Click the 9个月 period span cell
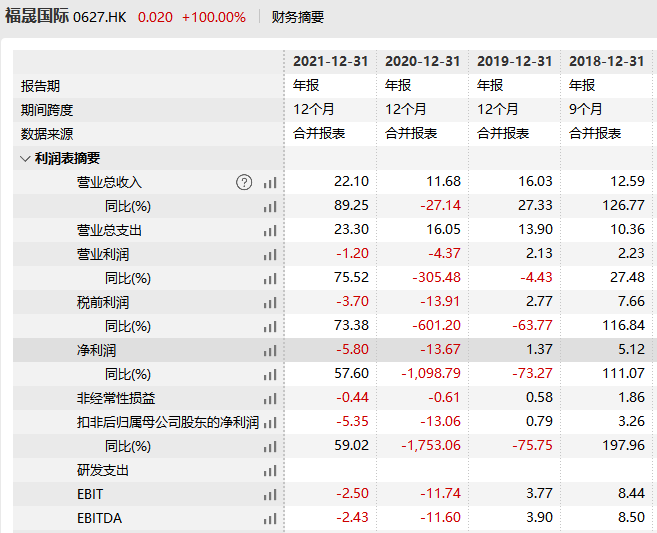Screen dimensions: 657x533 click(585, 109)
